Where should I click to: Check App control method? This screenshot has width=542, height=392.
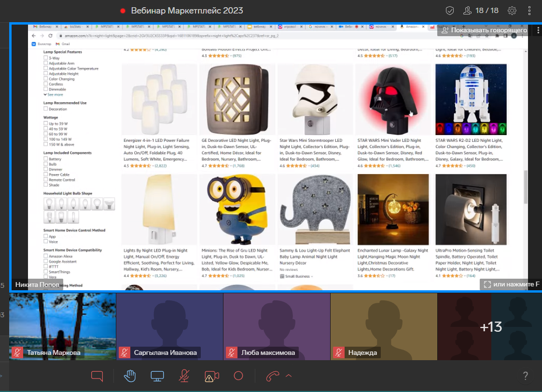click(x=46, y=236)
